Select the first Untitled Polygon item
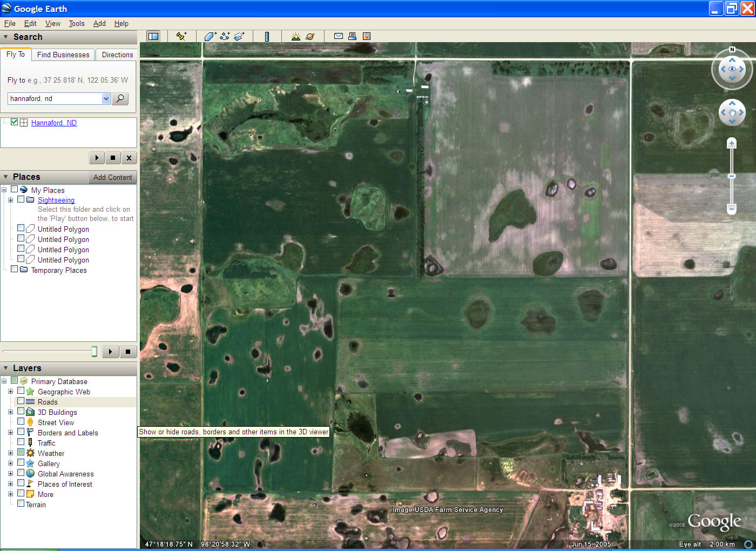756x551 pixels. 63,229
